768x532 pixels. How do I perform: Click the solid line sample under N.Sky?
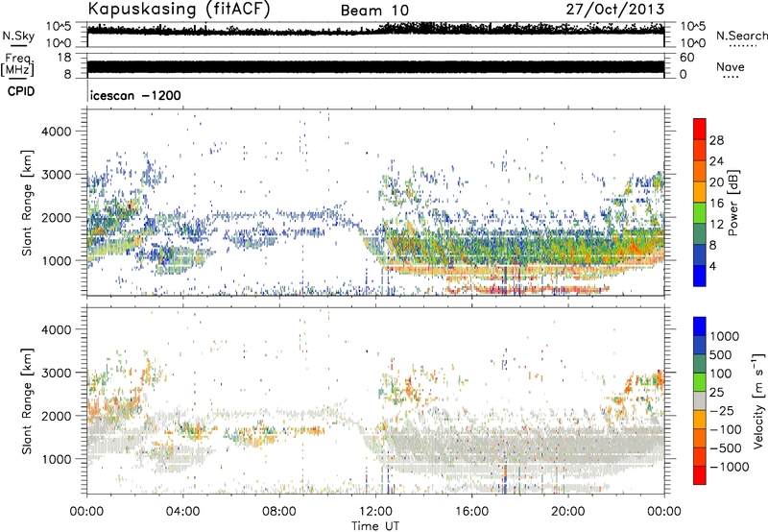[18, 46]
